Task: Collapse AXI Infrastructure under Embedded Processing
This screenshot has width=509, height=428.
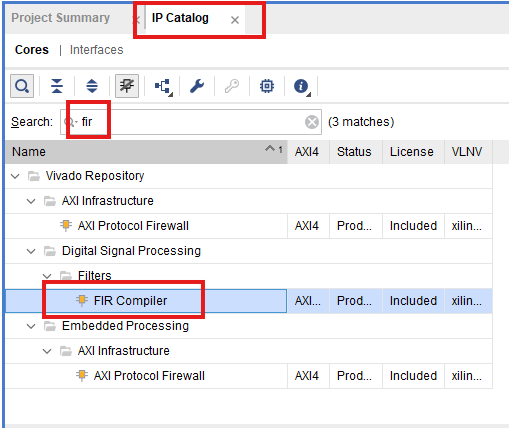Action: 47,351
